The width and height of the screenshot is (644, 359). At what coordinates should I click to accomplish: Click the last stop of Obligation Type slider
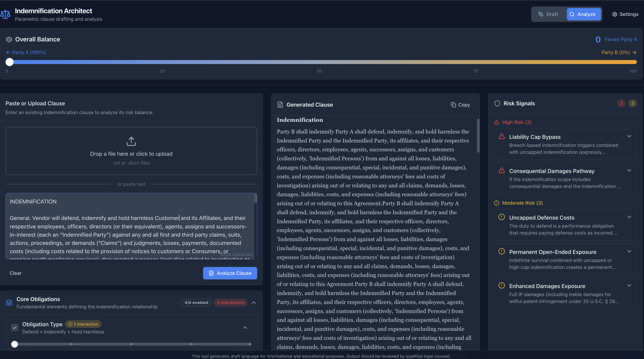click(x=250, y=344)
